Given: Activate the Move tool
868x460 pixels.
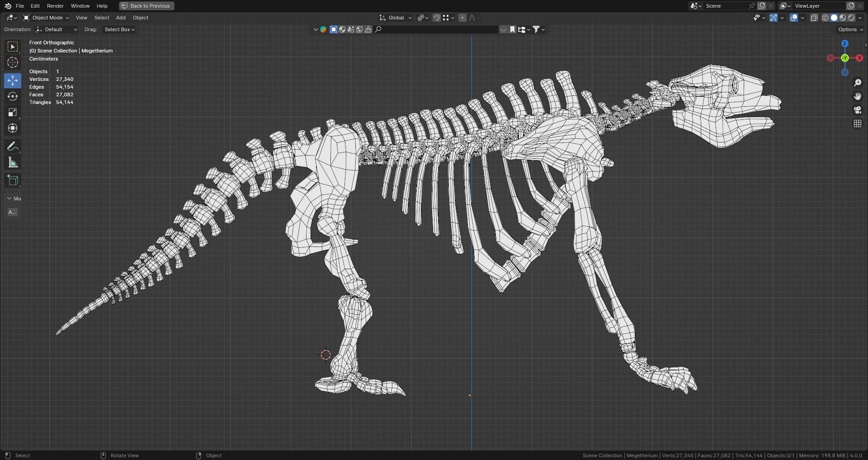Looking at the screenshot, I should 13,81.
